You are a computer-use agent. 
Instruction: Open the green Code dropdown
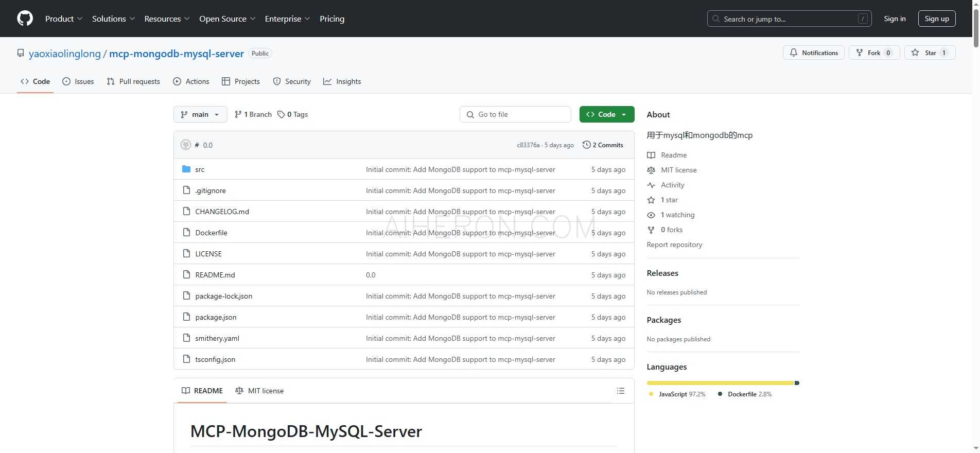pyautogui.click(x=606, y=114)
